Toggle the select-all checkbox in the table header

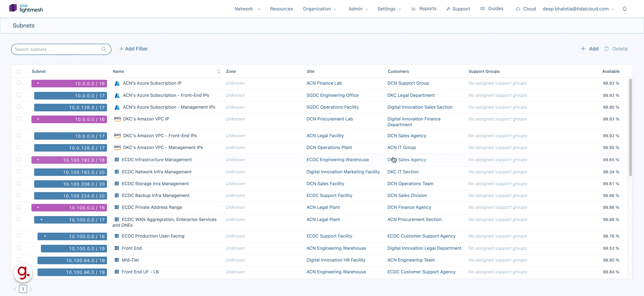pos(19,71)
